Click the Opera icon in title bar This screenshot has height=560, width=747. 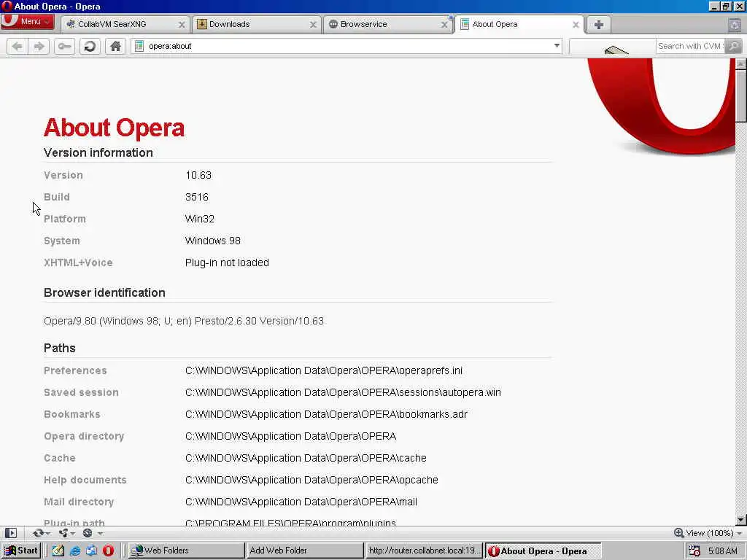pyautogui.click(x=6, y=6)
